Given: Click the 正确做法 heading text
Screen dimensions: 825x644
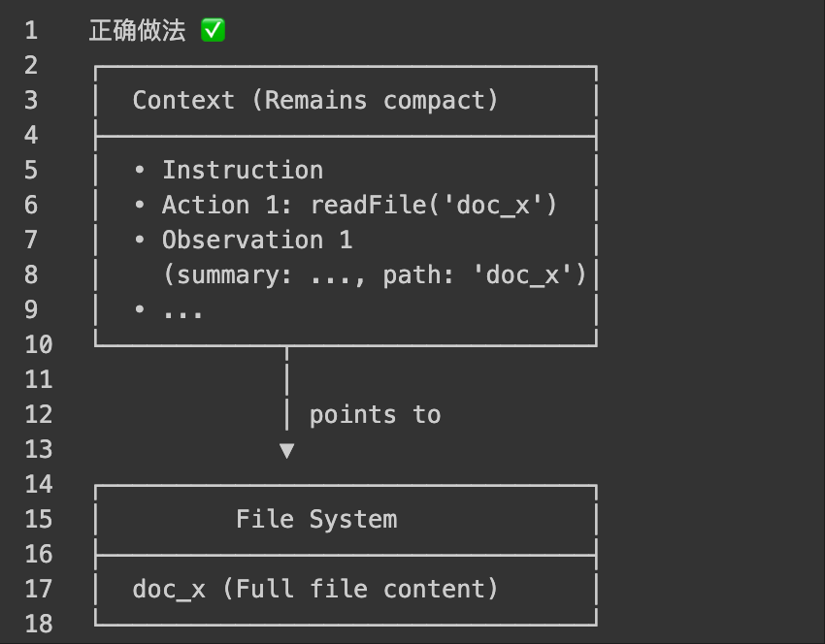Looking at the screenshot, I should [137, 31].
